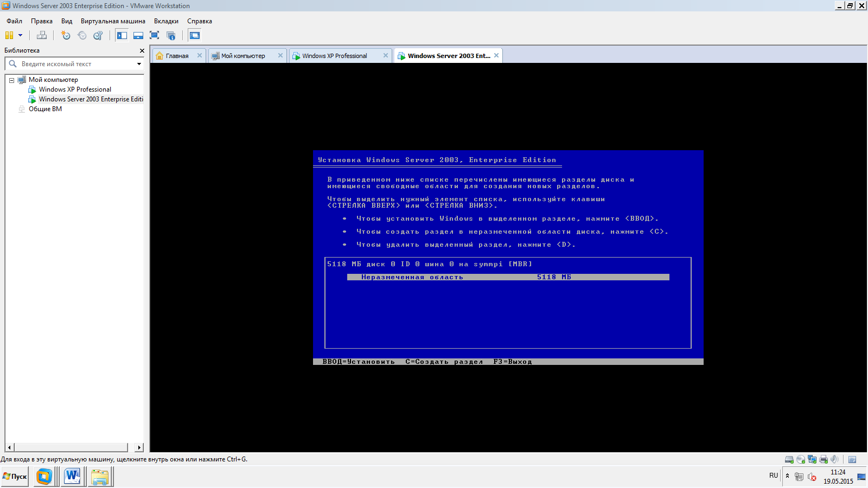Screen dimensions: 868x488
Task: Select Windows Server 2003 Enterprise in tree
Action: 91,99
